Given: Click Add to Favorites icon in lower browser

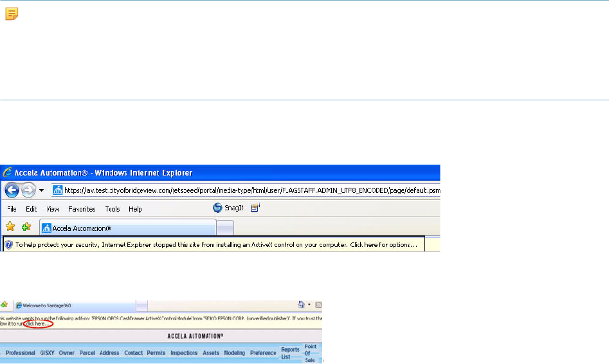Looking at the screenshot, I should coord(5,305).
